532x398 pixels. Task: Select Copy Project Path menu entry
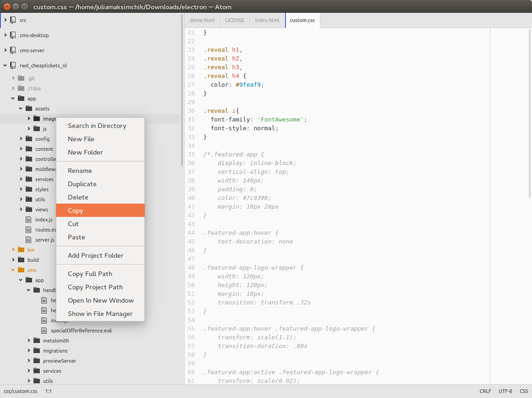click(100, 287)
